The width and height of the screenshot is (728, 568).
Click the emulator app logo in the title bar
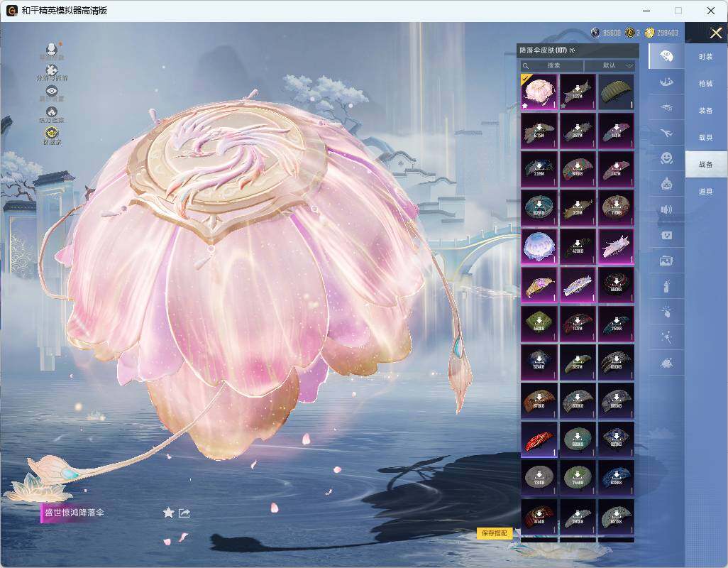(x=11, y=10)
